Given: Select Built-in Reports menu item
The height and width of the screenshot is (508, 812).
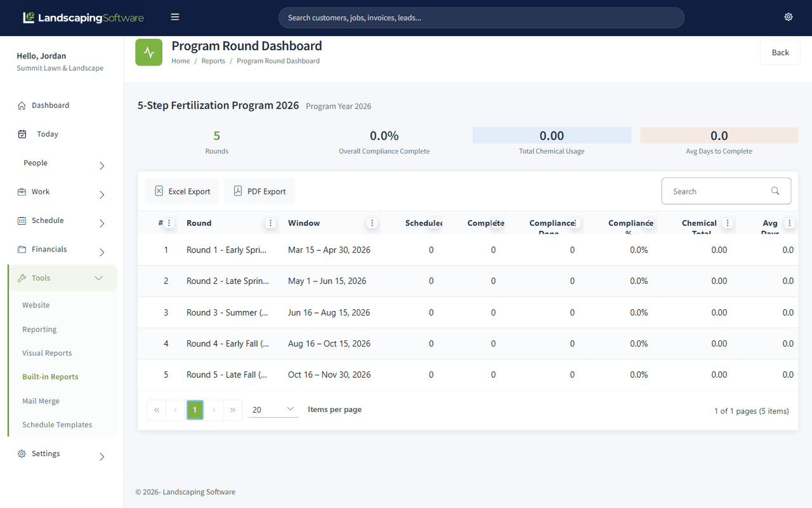Looking at the screenshot, I should pyautogui.click(x=50, y=377).
